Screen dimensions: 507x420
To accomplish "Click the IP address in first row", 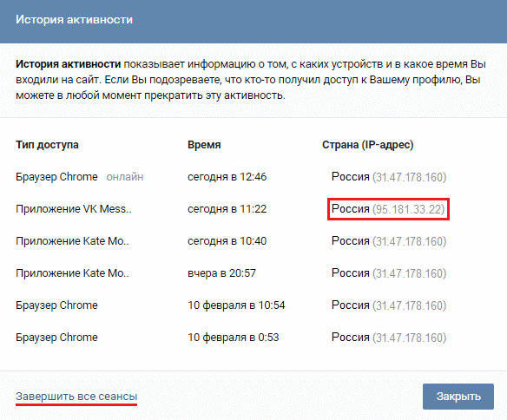I will [x=410, y=177].
